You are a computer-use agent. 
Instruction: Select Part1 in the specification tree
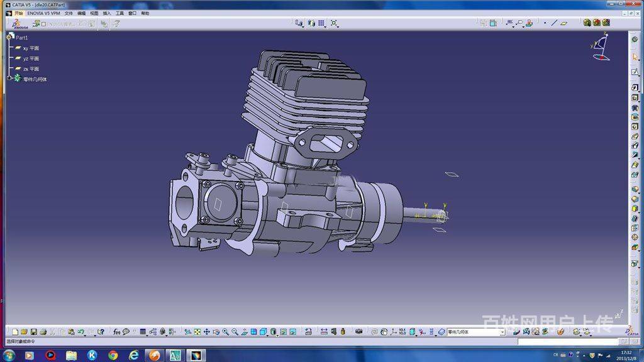[22, 37]
